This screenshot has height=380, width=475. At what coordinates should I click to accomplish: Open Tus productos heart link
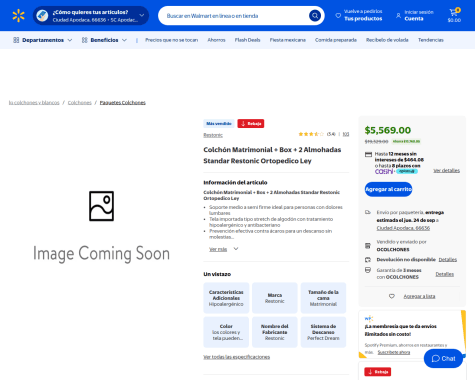pyautogui.click(x=359, y=16)
